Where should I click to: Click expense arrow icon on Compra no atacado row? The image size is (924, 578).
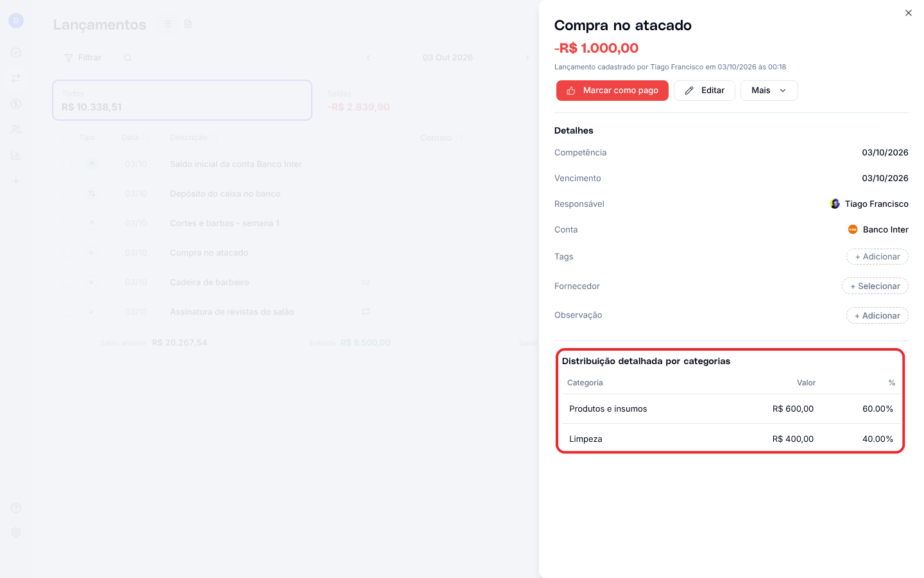pyautogui.click(x=92, y=252)
